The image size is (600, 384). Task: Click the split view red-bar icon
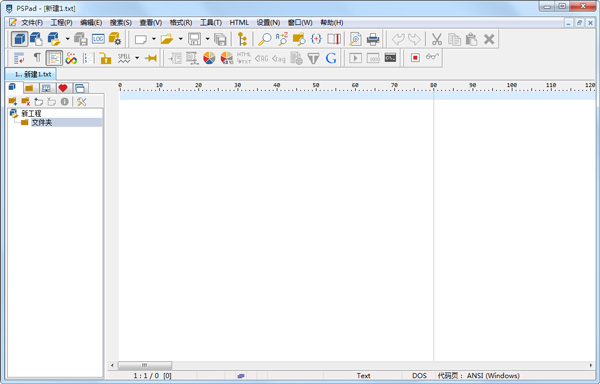pos(334,39)
